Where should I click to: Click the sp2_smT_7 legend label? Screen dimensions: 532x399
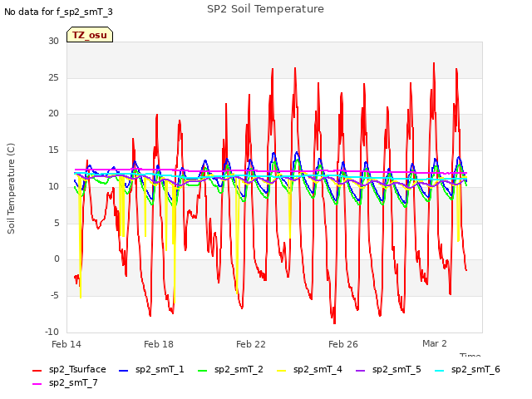(73, 382)
